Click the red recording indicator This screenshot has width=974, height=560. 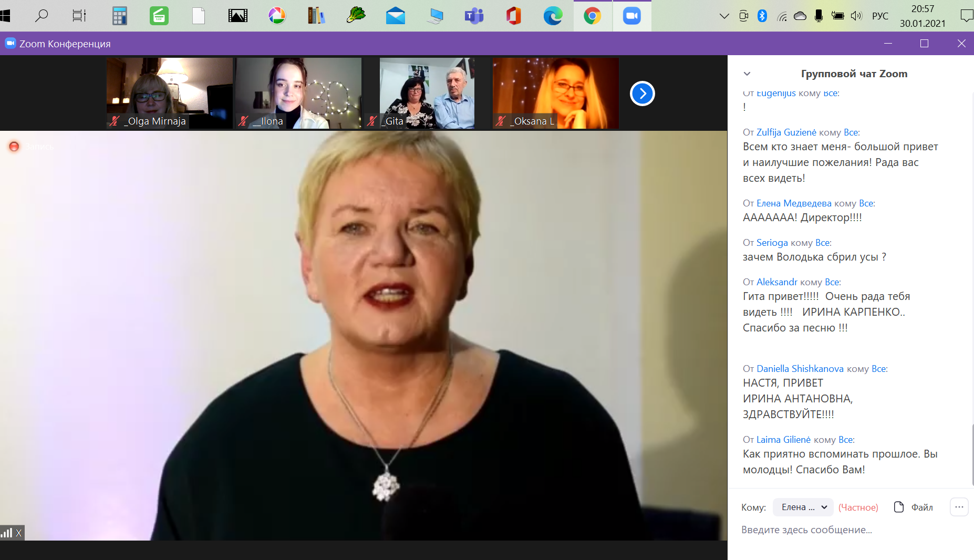[14, 147]
